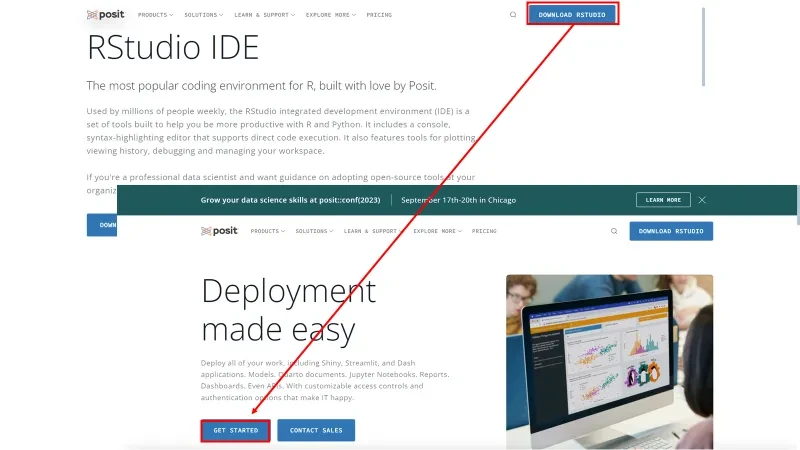Open Pricing in the lower navbar

click(484, 231)
